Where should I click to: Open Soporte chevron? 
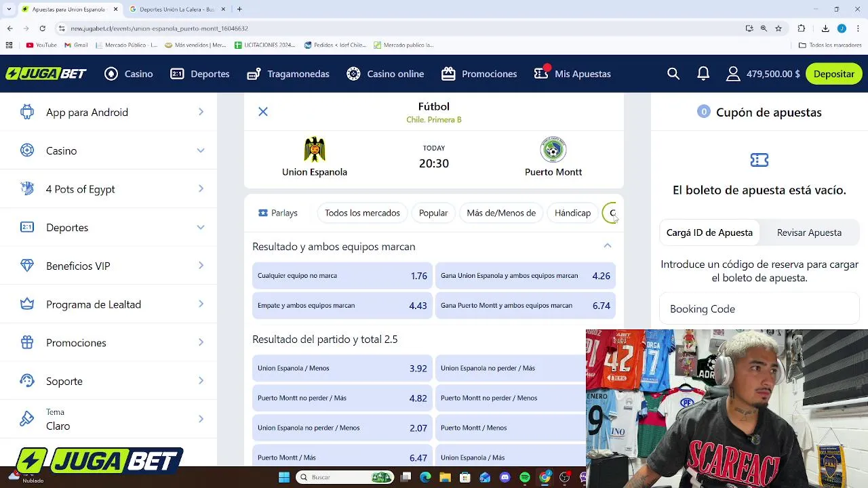pos(201,381)
